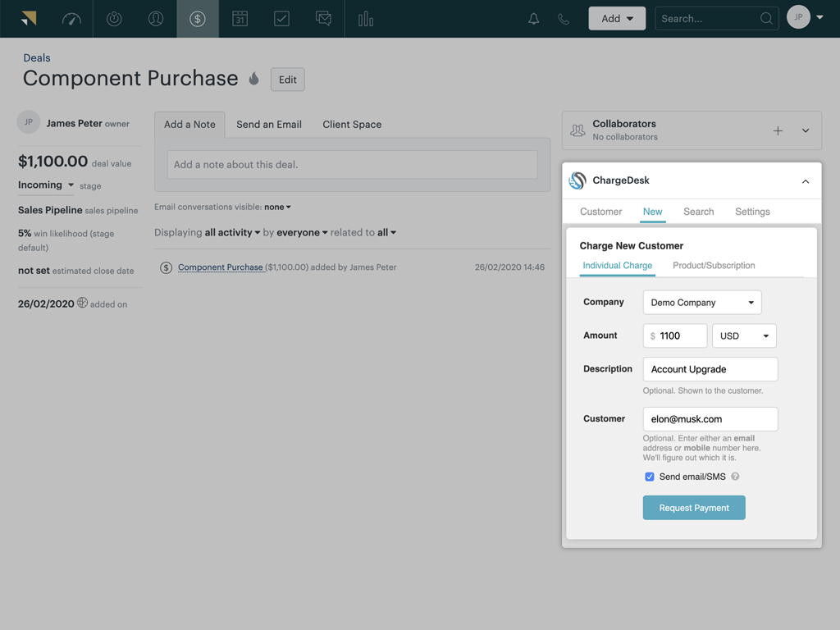Open the companies target icon in navbar
This screenshot has width=840, height=630.
pyautogui.click(x=113, y=19)
